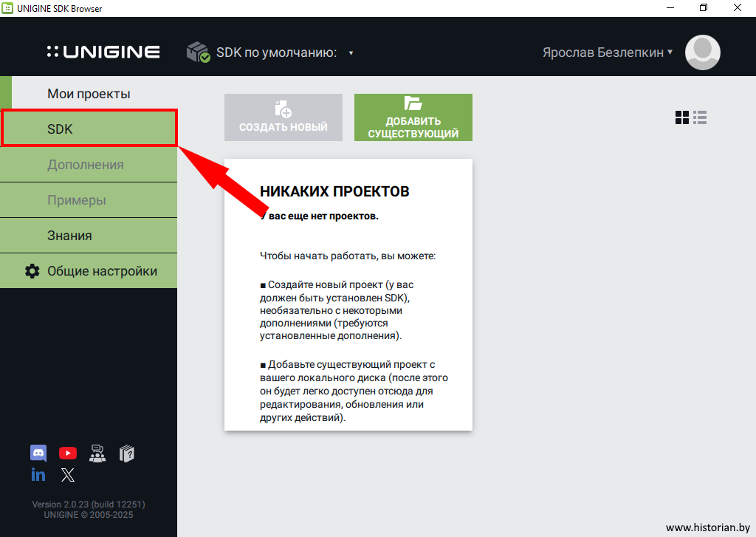Click the community forum people icon
Image resolution: width=756 pixels, height=537 pixels.
[x=97, y=454]
